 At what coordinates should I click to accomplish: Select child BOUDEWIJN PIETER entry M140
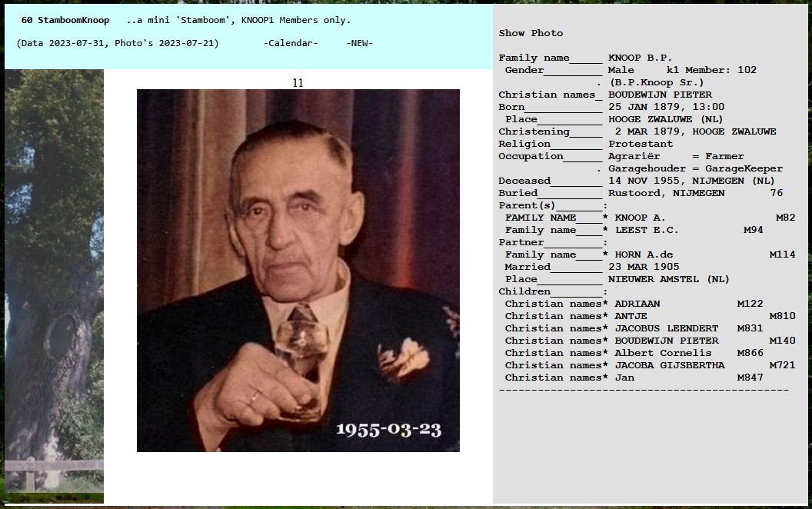pyautogui.click(x=666, y=341)
